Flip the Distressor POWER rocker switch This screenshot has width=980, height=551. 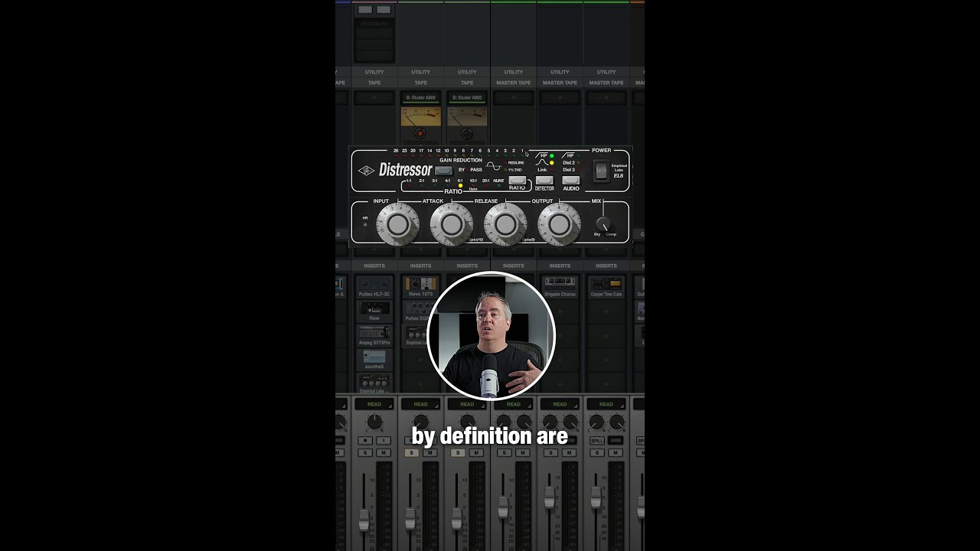pyautogui.click(x=601, y=170)
